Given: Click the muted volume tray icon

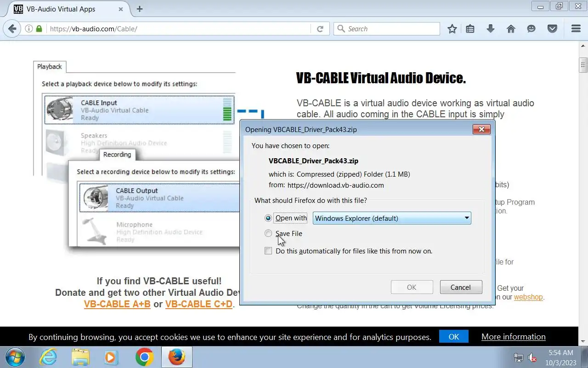Looking at the screenshot, I should pyautogui.click(x=532, y=357).
